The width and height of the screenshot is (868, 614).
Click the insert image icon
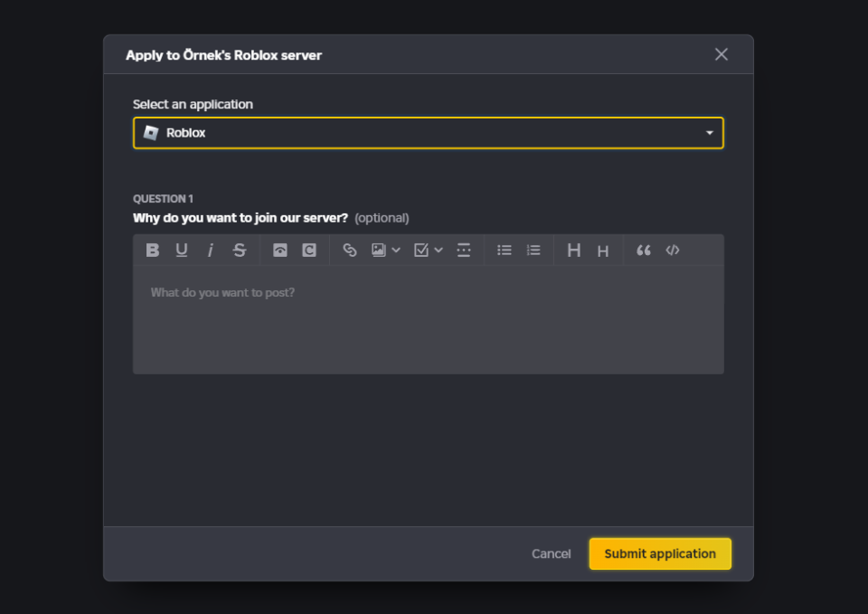click(x=379, y=250)
